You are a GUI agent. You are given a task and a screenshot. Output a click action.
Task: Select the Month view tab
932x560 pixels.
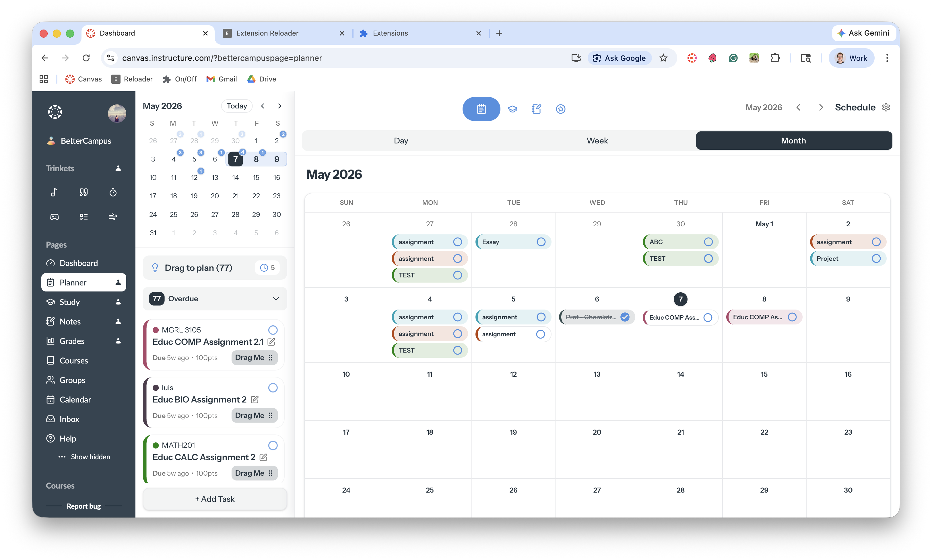794,141
